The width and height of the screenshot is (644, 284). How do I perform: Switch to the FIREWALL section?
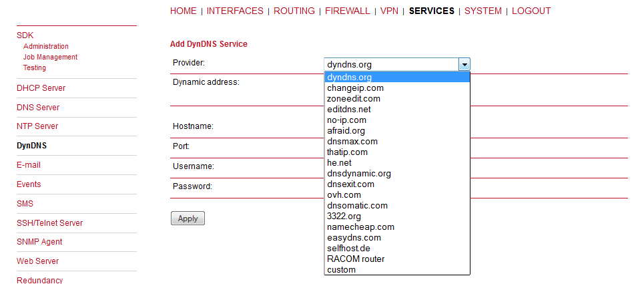[x=348, y=11]
